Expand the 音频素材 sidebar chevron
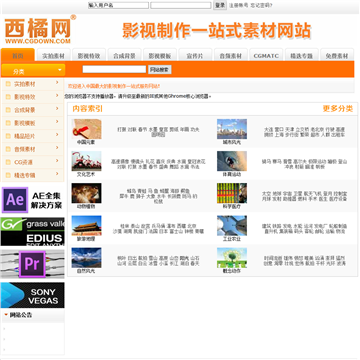 57,147
